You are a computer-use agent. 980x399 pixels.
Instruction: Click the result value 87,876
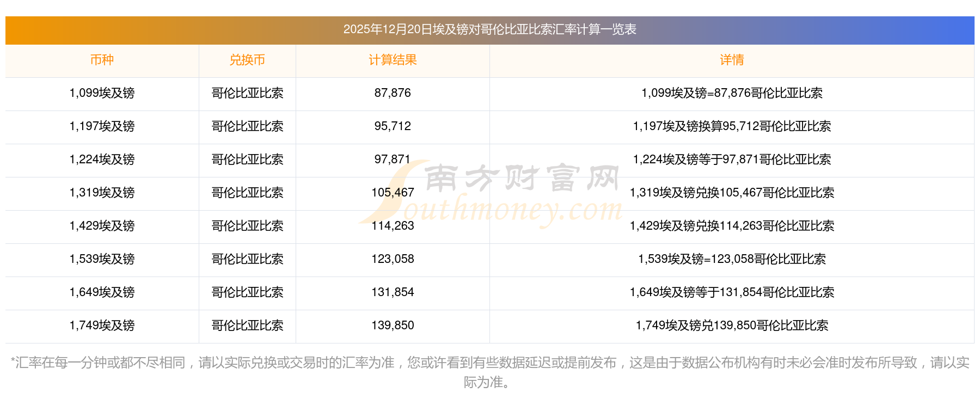[x=393, y=93]
